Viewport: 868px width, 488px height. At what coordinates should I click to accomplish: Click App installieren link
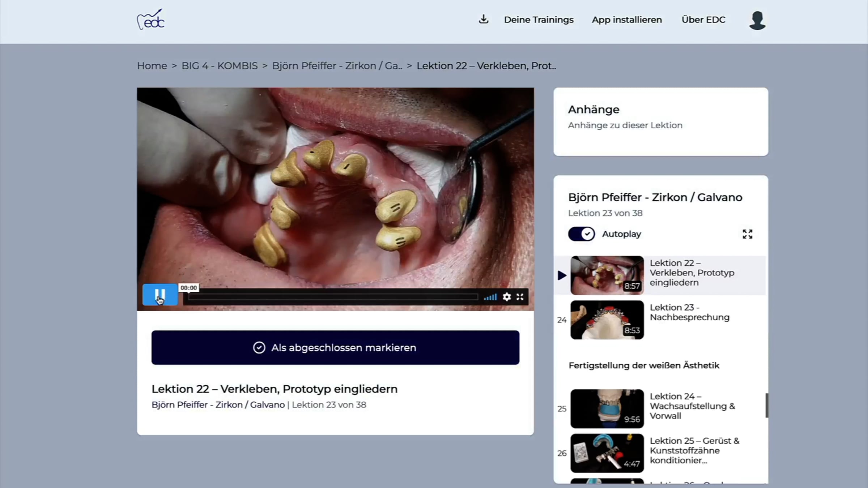(x=627, y=20)
